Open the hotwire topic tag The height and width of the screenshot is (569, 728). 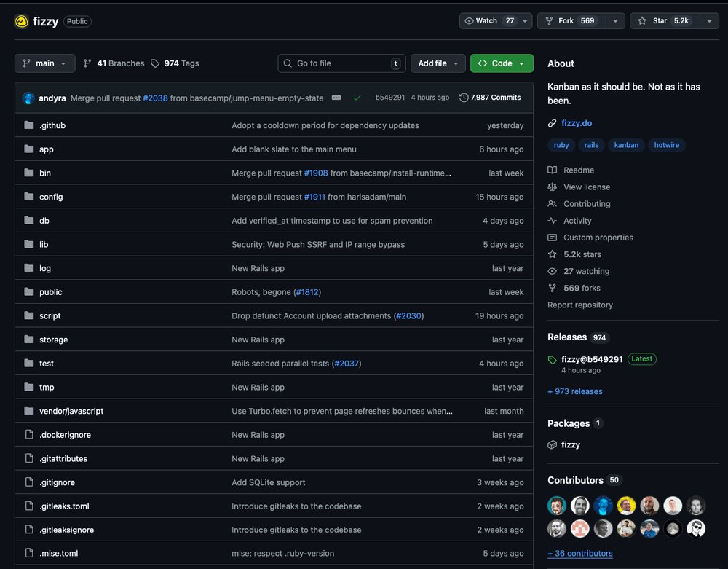tap(666, 145)
